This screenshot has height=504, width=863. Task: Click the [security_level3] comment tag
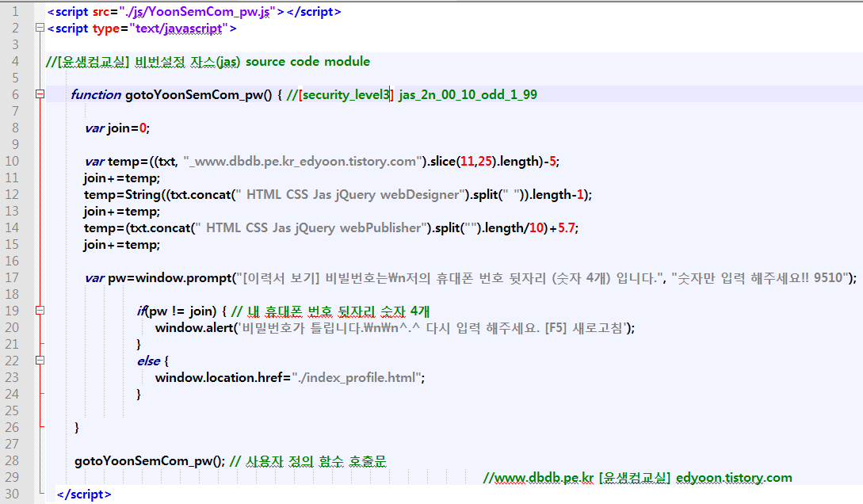(x=346, y=94)
